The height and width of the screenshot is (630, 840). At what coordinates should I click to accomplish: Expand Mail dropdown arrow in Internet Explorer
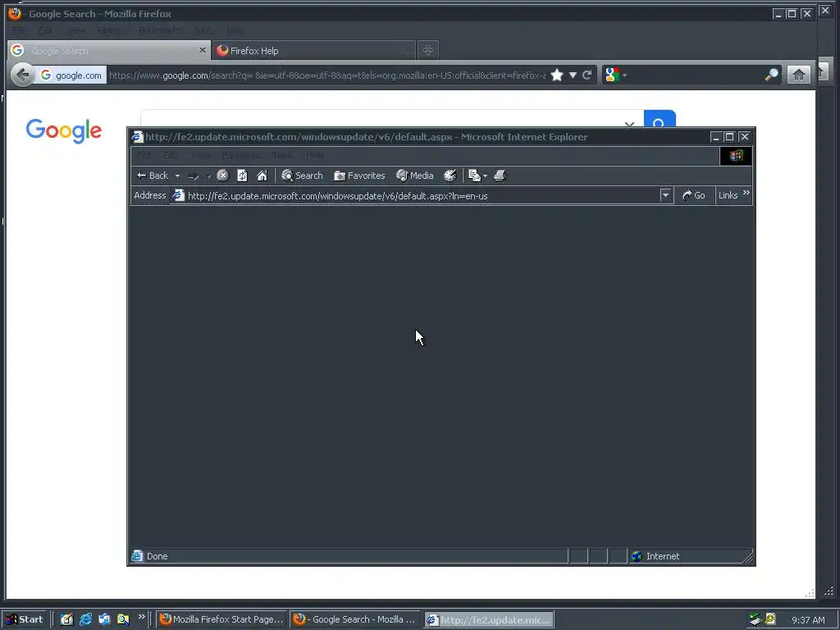point(485,176)
